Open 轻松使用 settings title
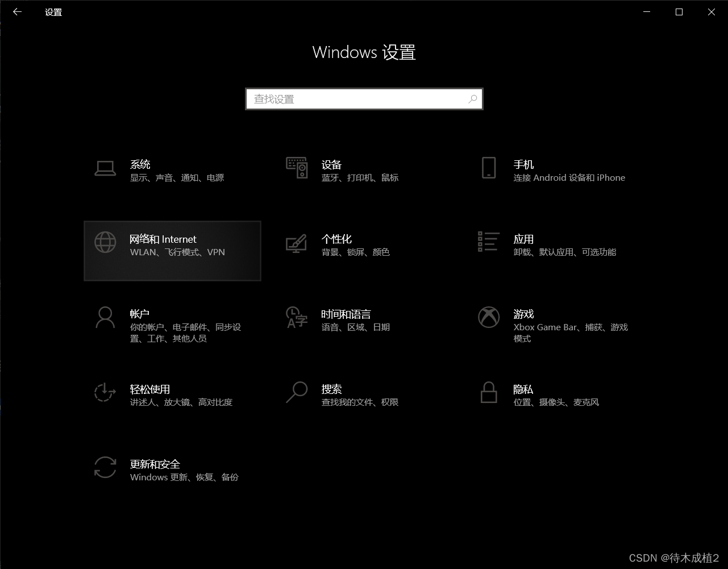Screen dimensions: 728x569 pos(150,389)
